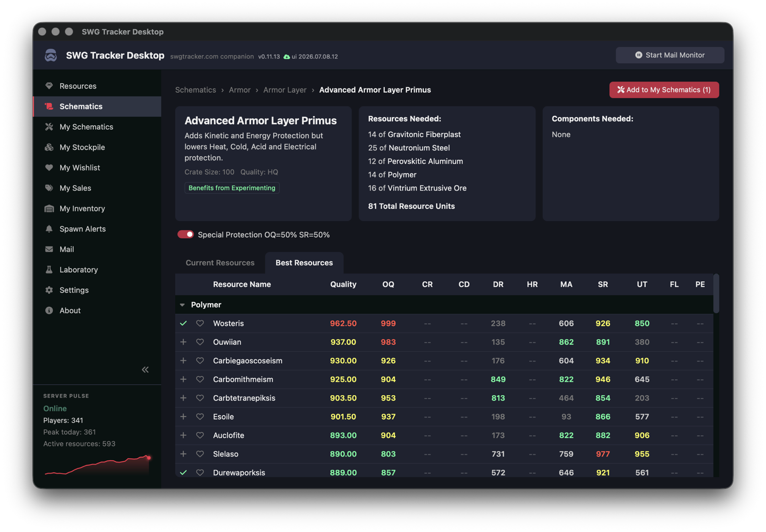Select Auclofite with its plus toggle
Screen dimensions: 766x532
183,435
